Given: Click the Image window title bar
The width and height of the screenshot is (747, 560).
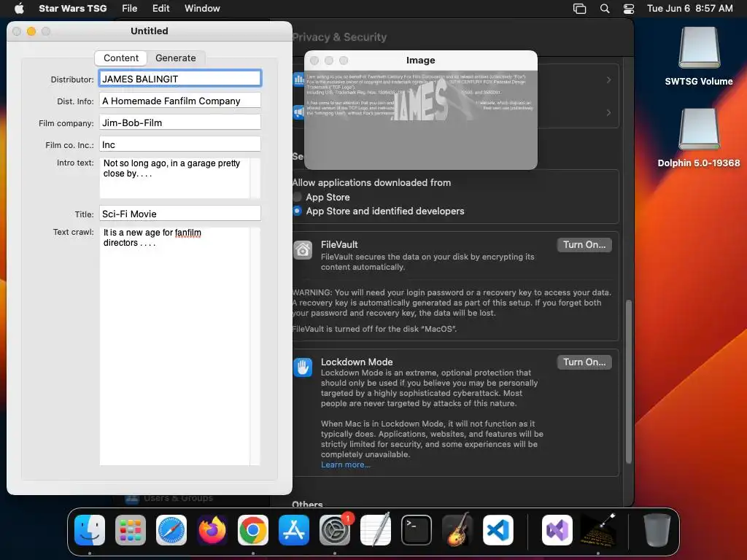Looking at the screenshot, I should coord(421,61).
